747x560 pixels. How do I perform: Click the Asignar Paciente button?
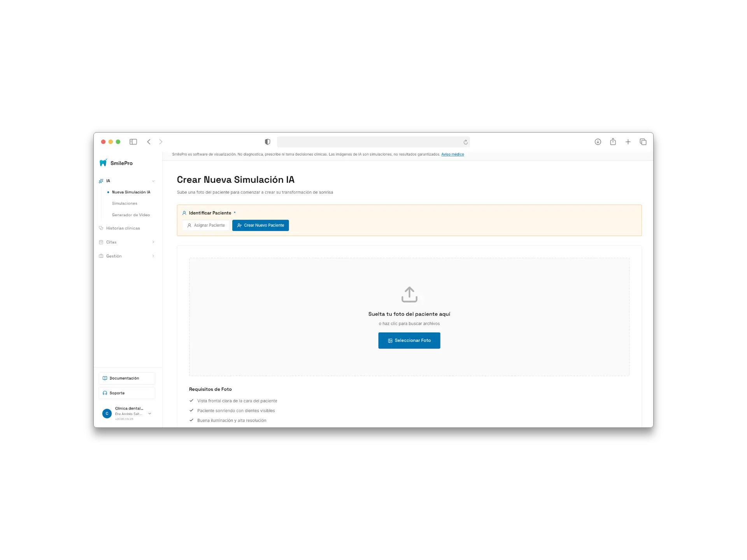click(206, 225)
